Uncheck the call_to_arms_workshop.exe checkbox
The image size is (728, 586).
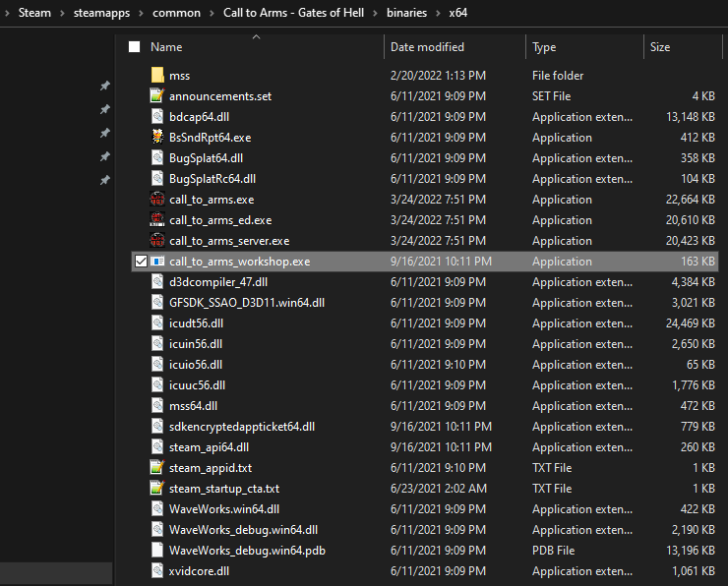coord(141,262)
